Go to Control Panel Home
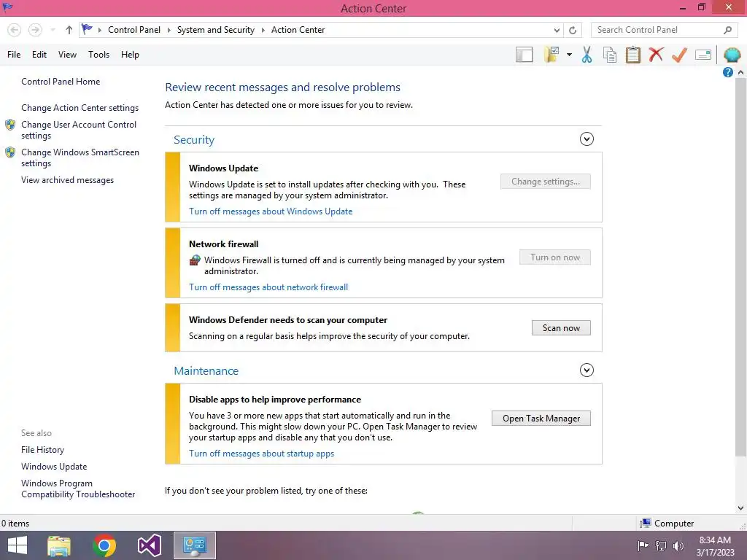This screenshot has height=560, width=747. click(61, 82)
